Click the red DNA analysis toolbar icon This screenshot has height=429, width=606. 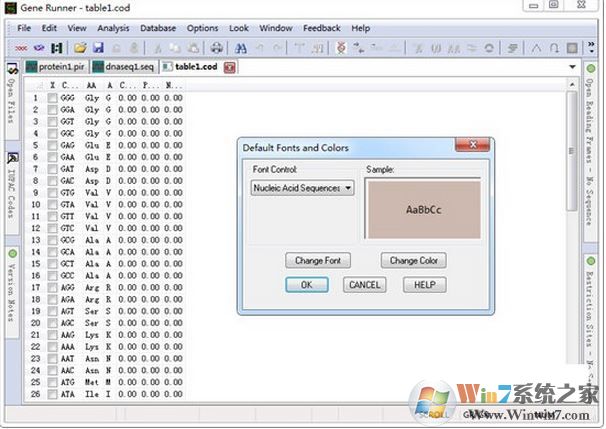[341, 48]
